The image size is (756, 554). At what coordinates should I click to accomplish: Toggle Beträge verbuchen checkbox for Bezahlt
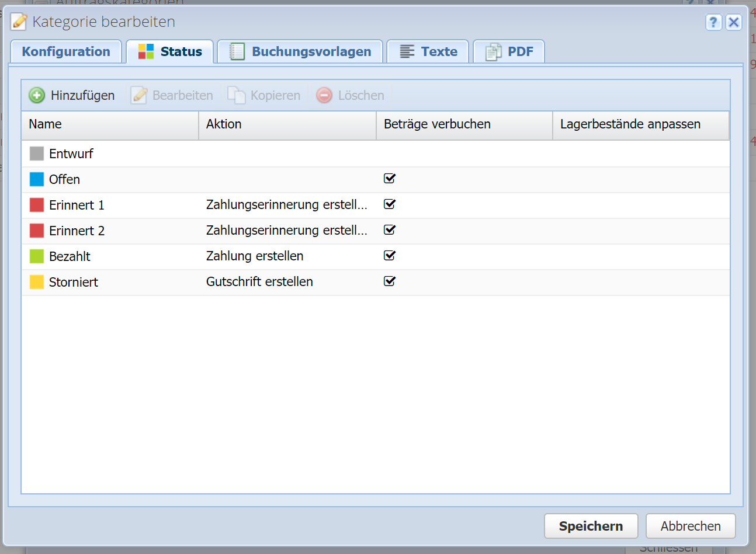pyautogui.click(x=390, y=256)
